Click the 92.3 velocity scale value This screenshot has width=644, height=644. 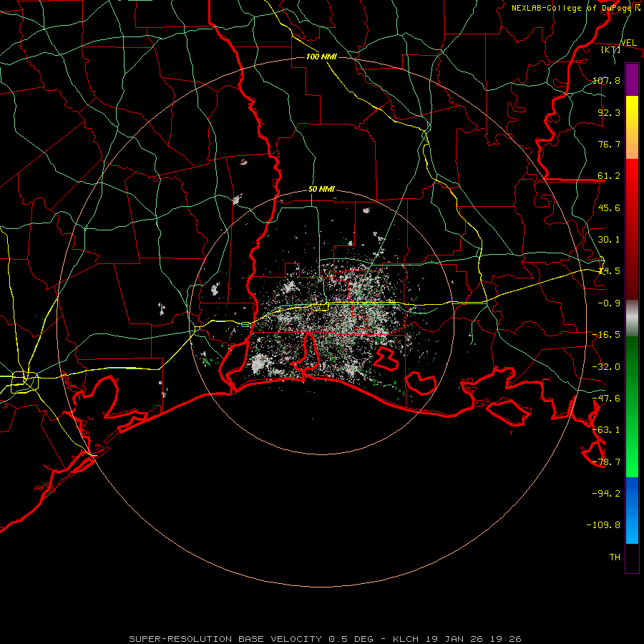pyautogui.click(x=609, y=112)
